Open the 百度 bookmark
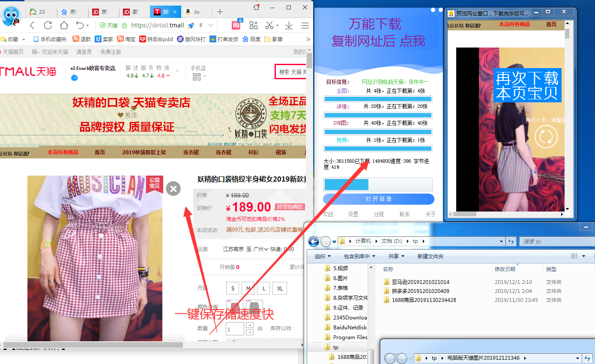Viewport: 595px width, 364px height. pos(251,39)
